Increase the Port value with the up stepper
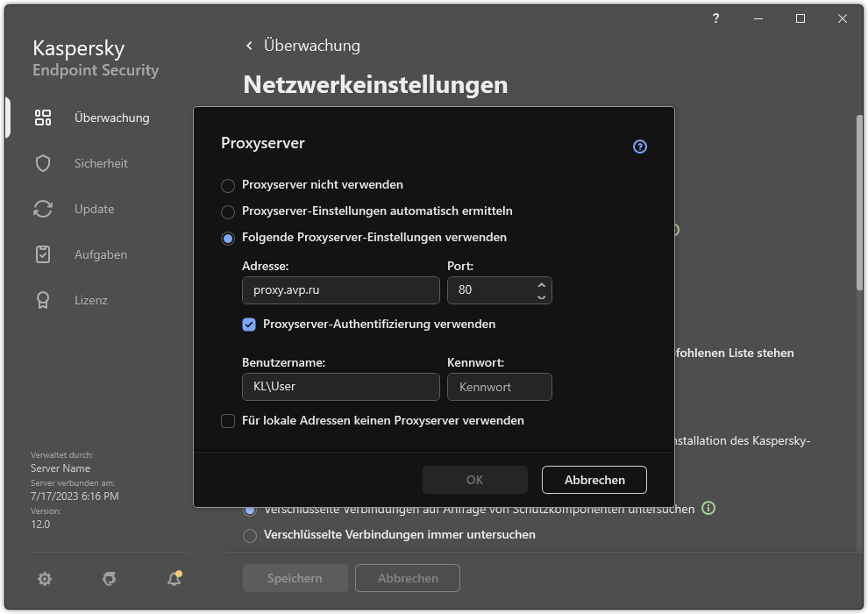The height and width of the screenshot is (614, 868). 542,285
